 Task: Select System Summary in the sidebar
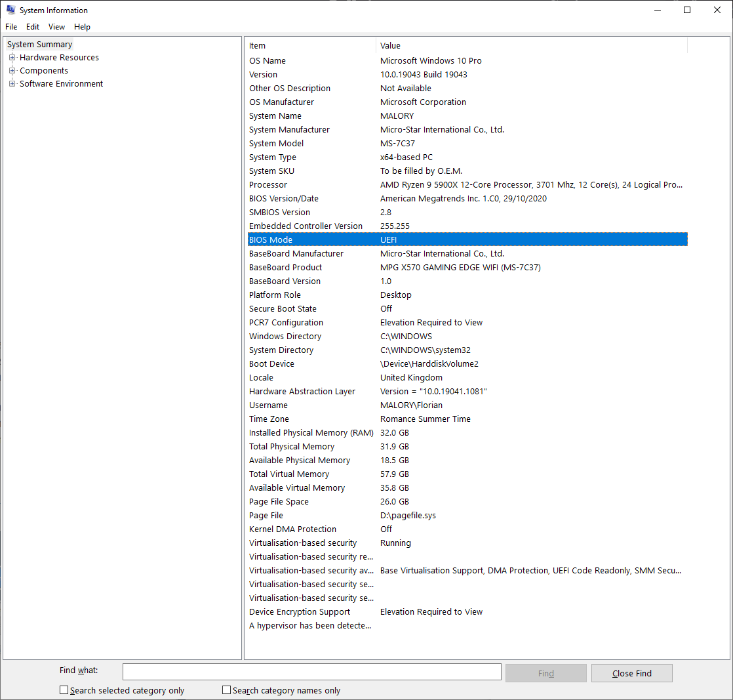[39, 44]
